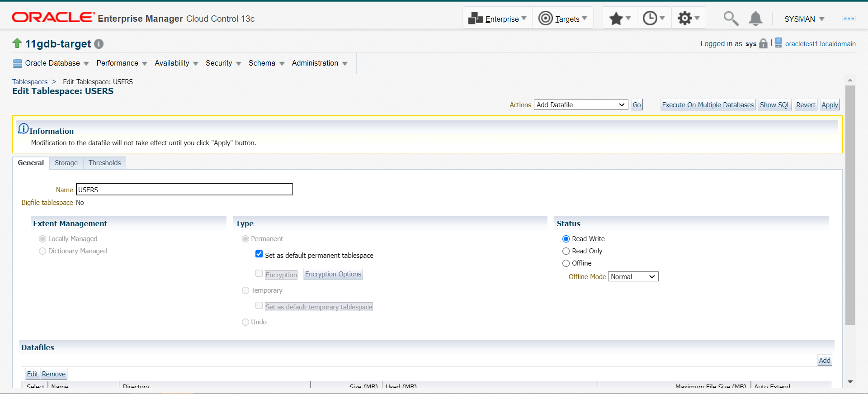The image size is (868, 394).
Task: Select the Temporary type radio
Action: [x=245, y=290]
